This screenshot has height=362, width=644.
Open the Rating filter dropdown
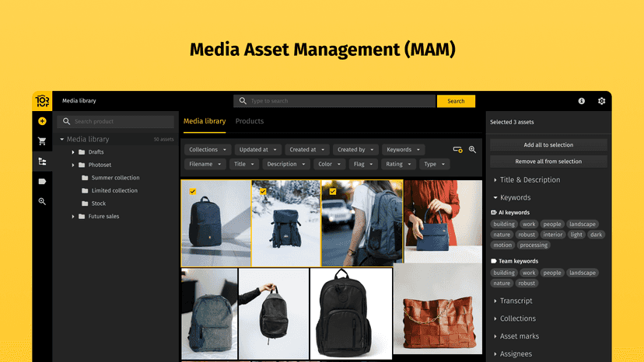coord(398,164)
